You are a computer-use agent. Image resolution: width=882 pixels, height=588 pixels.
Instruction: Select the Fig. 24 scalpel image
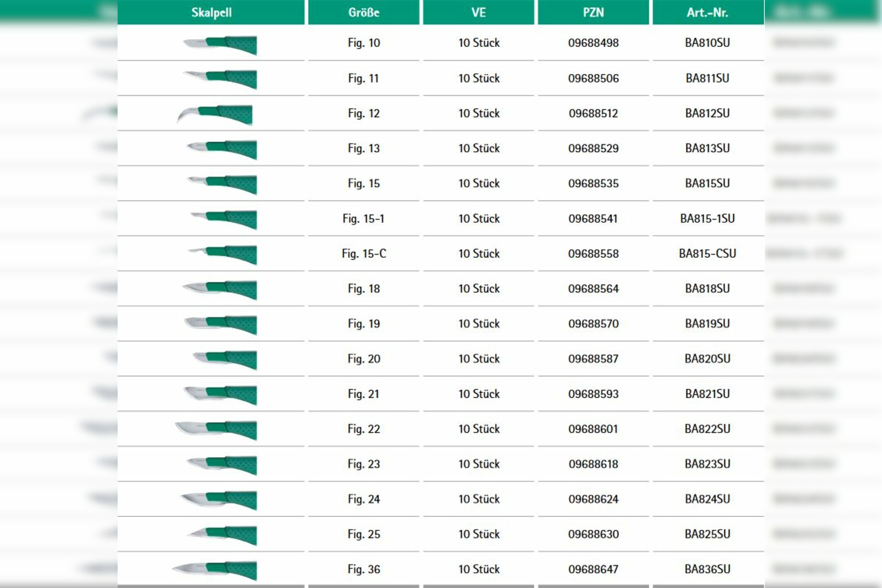[x=219, y=500]
